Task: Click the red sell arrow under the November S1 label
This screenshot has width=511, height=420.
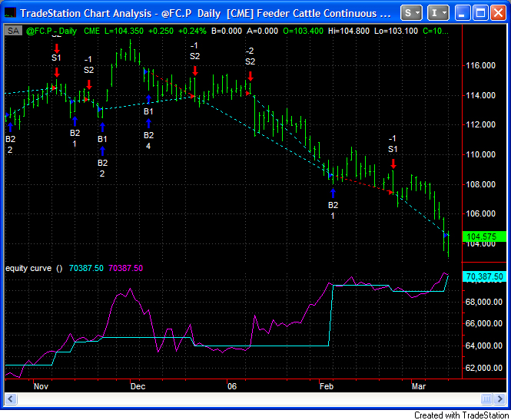Action: coord(57,71)
